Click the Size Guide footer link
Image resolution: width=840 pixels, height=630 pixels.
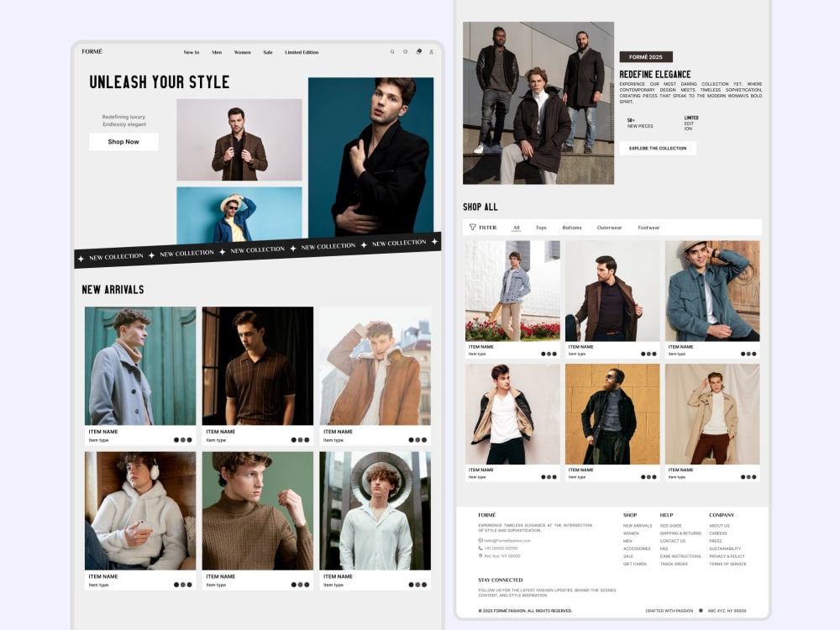[x=670, y=526]
